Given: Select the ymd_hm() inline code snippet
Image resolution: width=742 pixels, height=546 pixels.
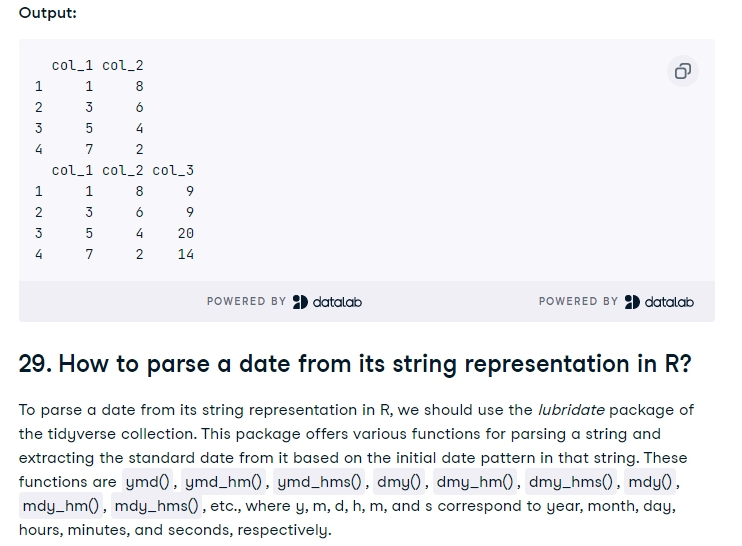Looking at the screenshot, I should (x=223, y=482).
